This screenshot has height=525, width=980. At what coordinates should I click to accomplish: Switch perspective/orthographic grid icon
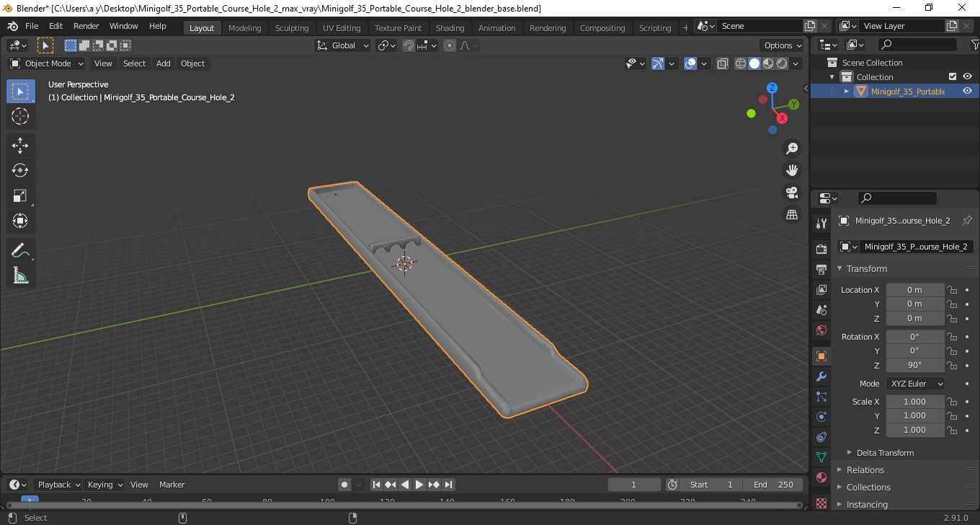click(x=792, y=215)
